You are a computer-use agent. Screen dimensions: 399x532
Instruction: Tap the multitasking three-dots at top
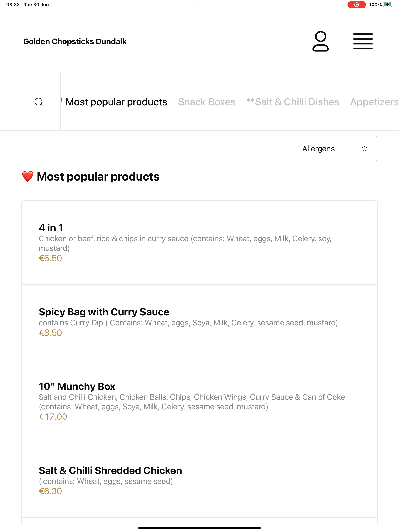(199, 4)
